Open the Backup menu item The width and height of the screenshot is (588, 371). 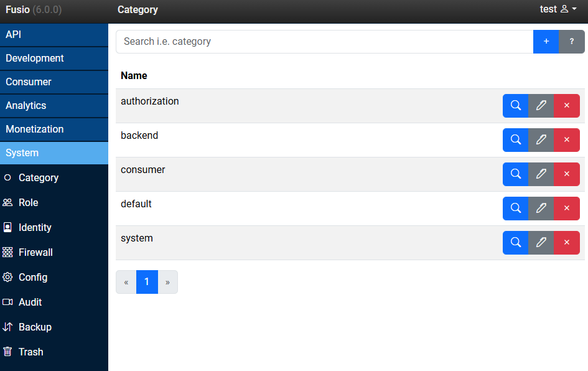pyautogui.click(x=35, y=327)
